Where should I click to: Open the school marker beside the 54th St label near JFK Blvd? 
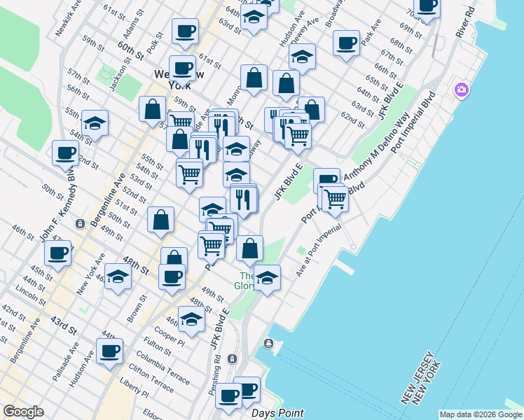[x=95, y=125]
